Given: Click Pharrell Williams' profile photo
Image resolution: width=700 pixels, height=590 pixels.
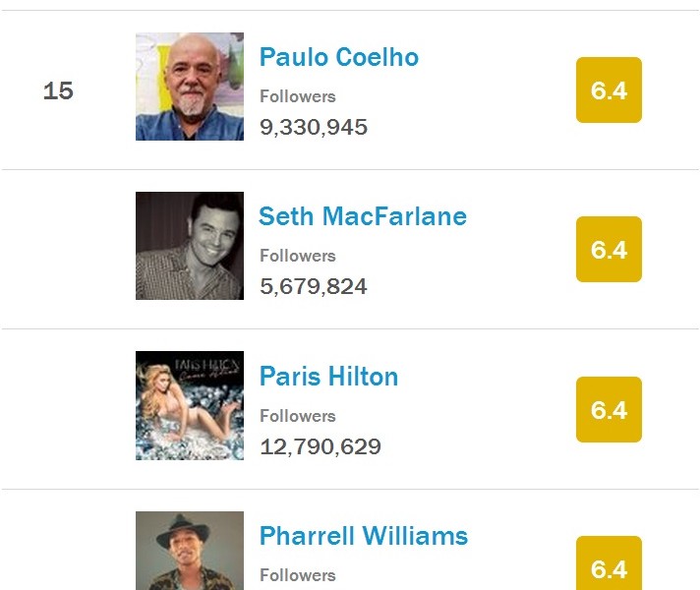Looking at the screenshot, I should (190, 551).
